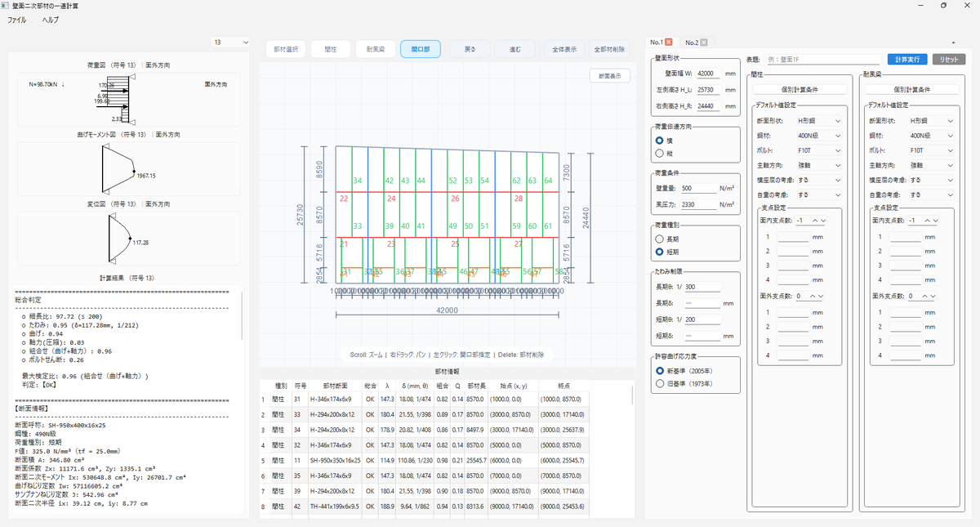
Task: Close the No.1 tab with its red X
Action: pos(669,42)
